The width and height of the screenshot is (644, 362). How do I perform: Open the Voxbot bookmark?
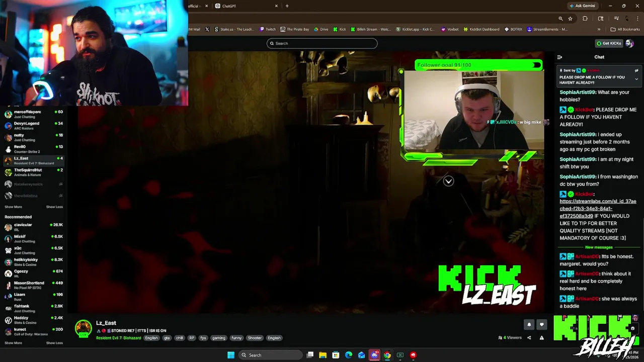[x=450, y=29]
